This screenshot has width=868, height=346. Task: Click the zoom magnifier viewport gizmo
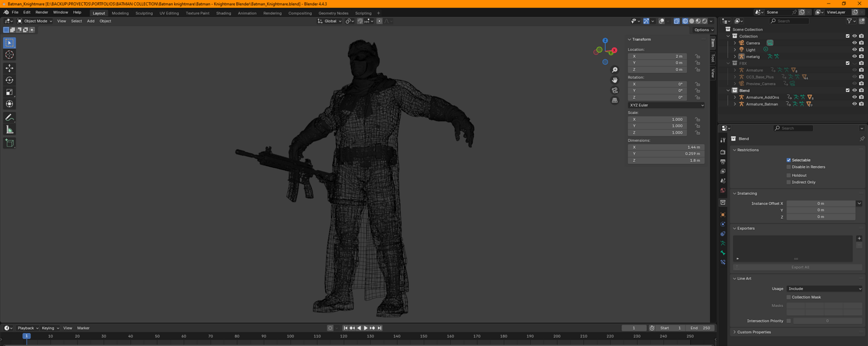coord(615,70)
